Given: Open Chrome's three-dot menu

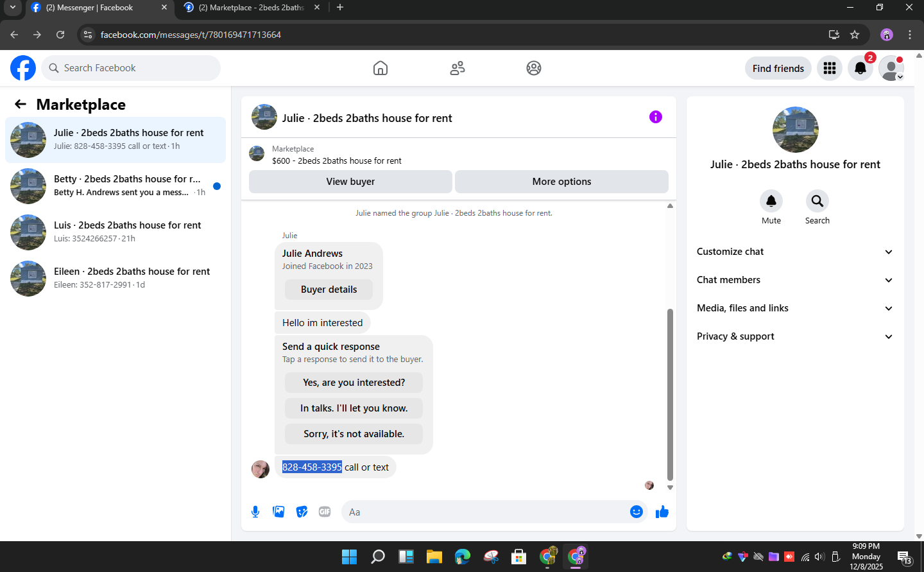Looking at the screenshot, I should pyautogui.click(x=910, y=35).
